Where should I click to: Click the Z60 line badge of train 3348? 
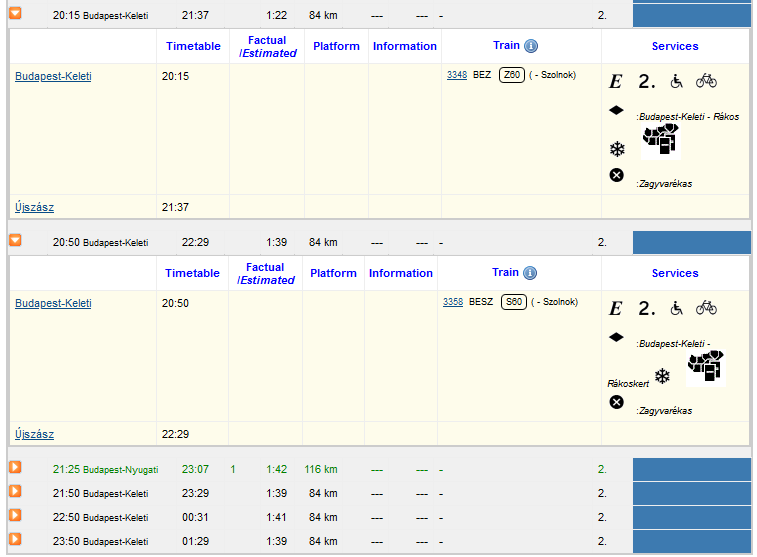(x=512, y=75)
